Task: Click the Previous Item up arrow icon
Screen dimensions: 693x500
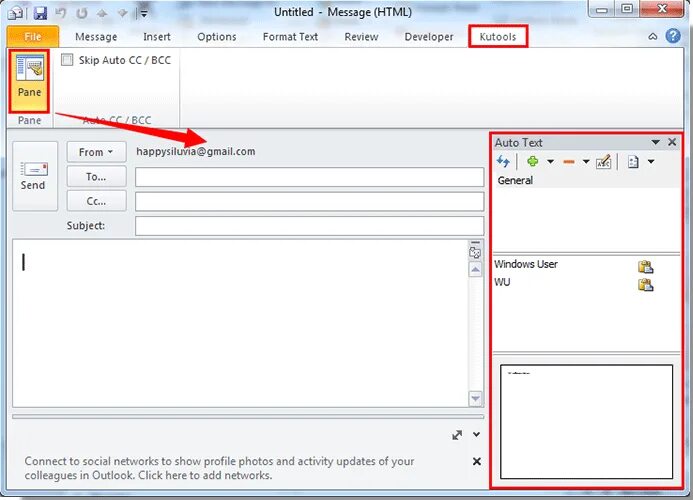Action: click(x=102, y=14)
